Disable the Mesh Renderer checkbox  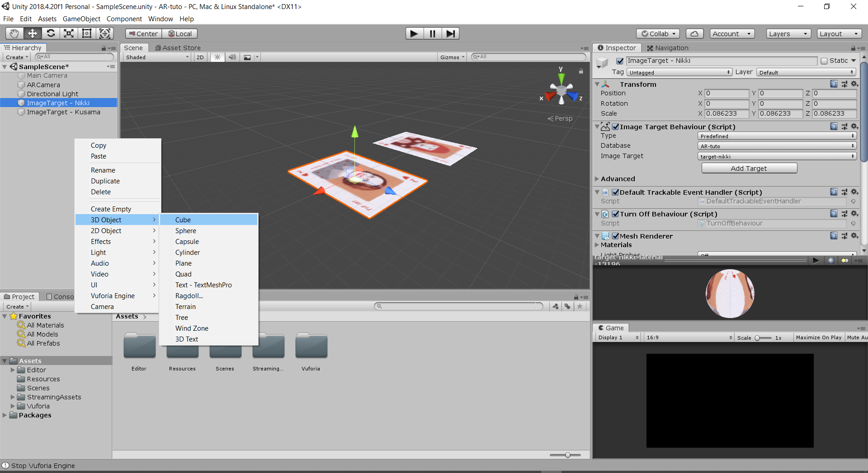(x=615, y=236)
